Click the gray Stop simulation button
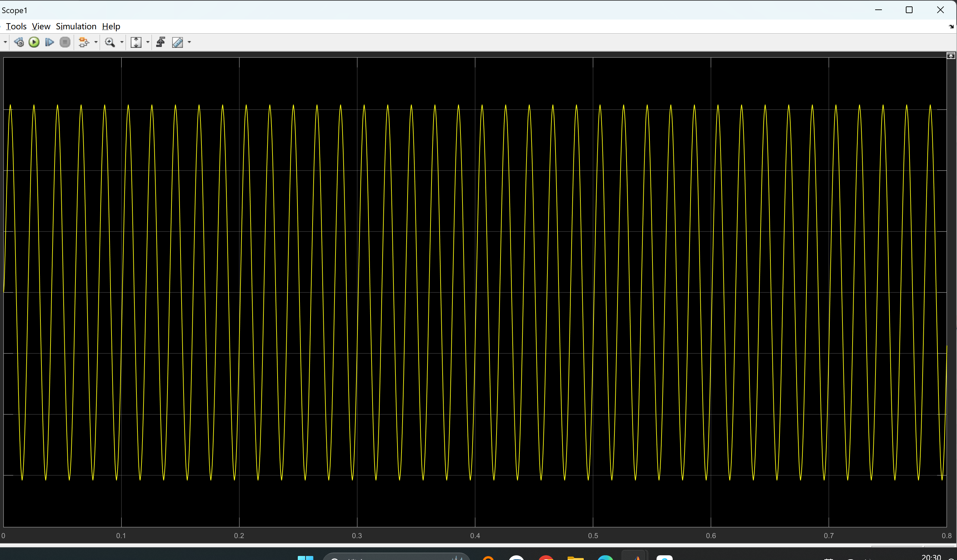957x560 pixels. point(65,42)
